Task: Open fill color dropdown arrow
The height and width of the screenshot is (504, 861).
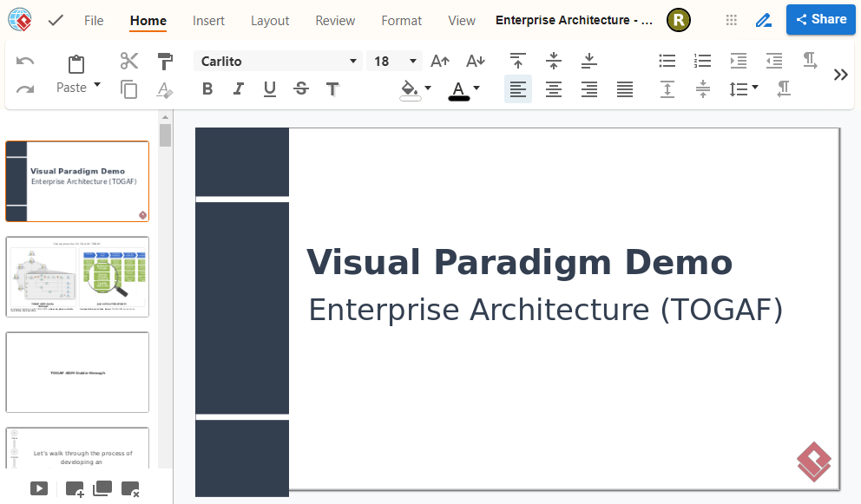Action: [x=428, y=88]
